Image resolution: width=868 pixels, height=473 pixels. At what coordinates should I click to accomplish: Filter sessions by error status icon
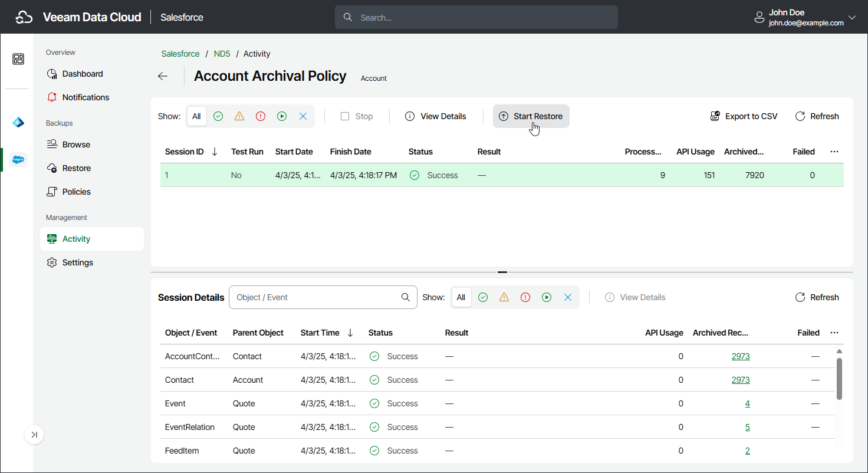[261, 116]
